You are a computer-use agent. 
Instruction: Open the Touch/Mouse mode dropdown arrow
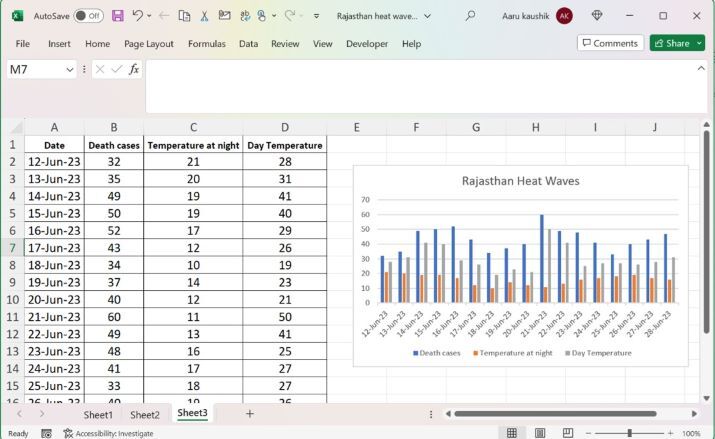274,16
